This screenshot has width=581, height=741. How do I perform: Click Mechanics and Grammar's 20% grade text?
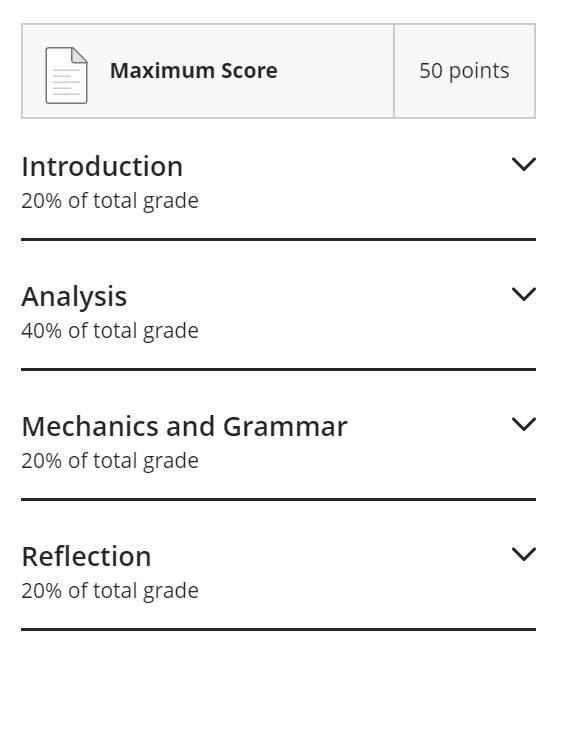tap(110, 461)
